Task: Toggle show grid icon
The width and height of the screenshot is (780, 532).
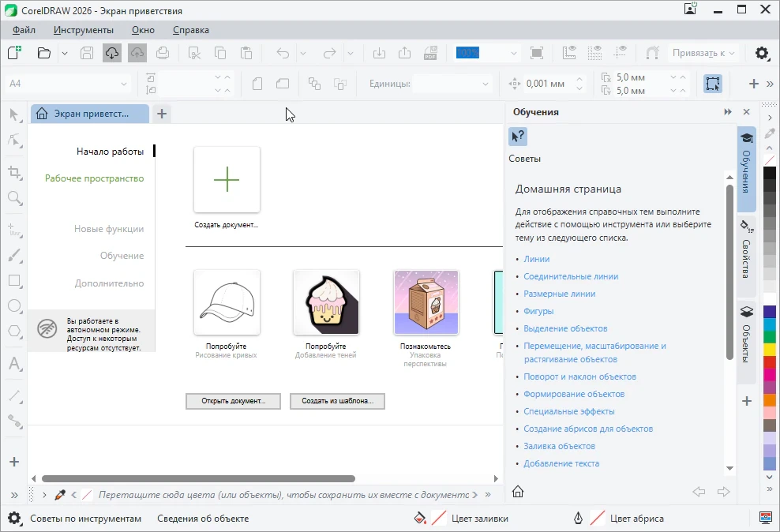Action: pyautogui.click(x=594, y=53)
